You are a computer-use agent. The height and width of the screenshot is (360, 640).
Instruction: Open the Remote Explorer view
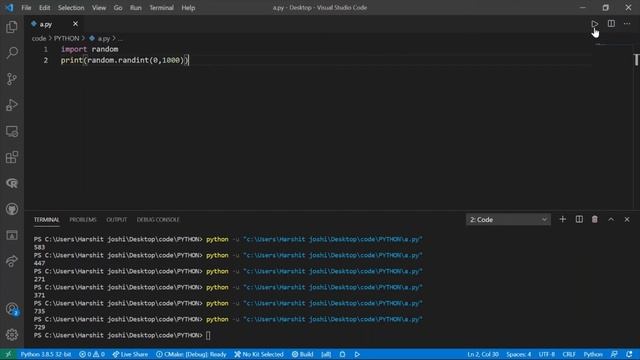(12, 131)
